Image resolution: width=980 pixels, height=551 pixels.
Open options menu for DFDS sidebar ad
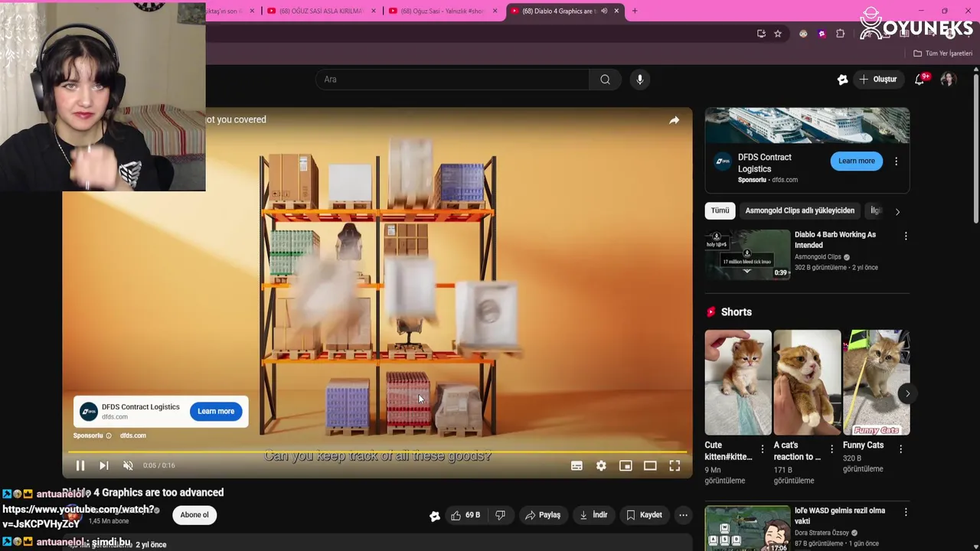pyautogui.click(x=896, y=161)
